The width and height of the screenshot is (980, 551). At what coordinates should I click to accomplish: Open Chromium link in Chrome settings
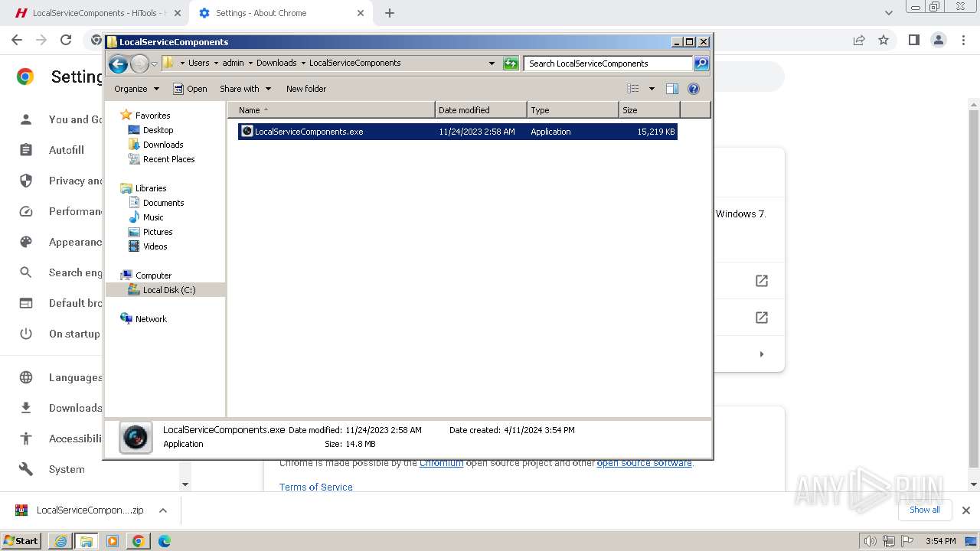441,463
